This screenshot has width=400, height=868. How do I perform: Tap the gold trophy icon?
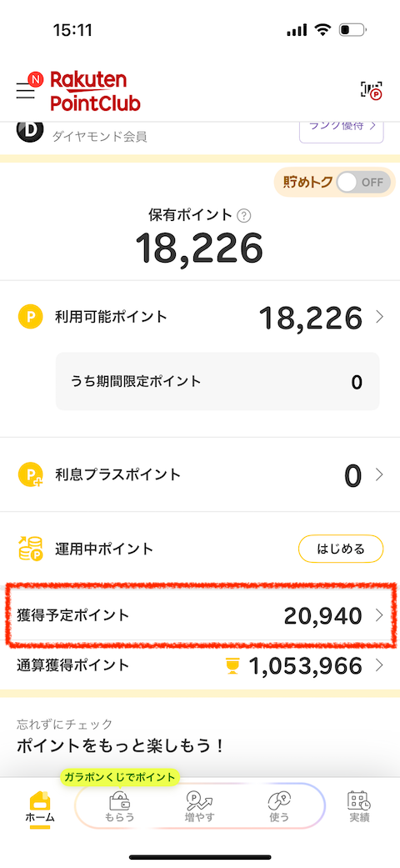(233, 665)
